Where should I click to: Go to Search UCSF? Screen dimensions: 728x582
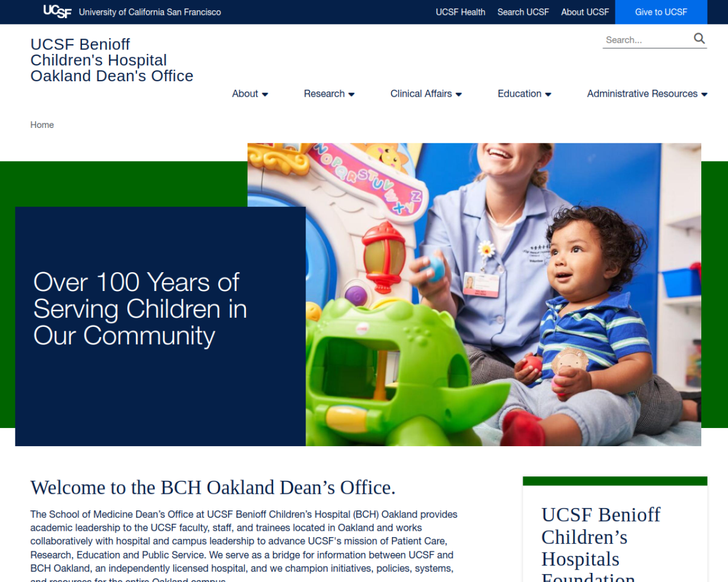click(523, 12)
